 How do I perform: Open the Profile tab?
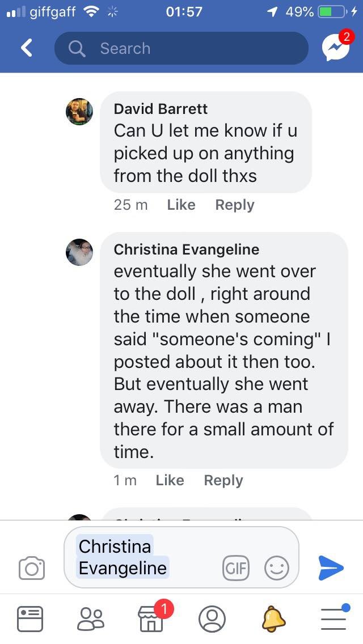212,618
